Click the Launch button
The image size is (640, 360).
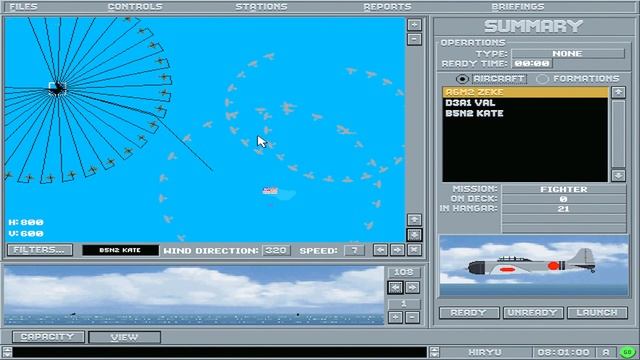pyautogui.click(x=597, y=313)
